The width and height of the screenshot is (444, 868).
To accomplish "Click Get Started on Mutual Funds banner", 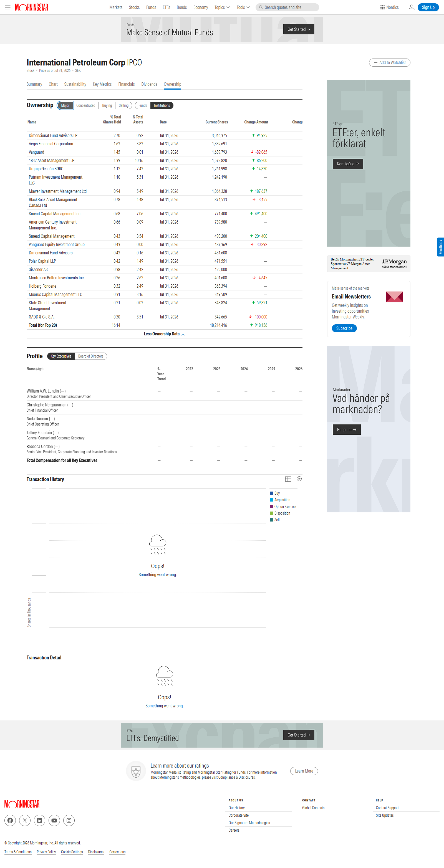I will click(299, 29).
